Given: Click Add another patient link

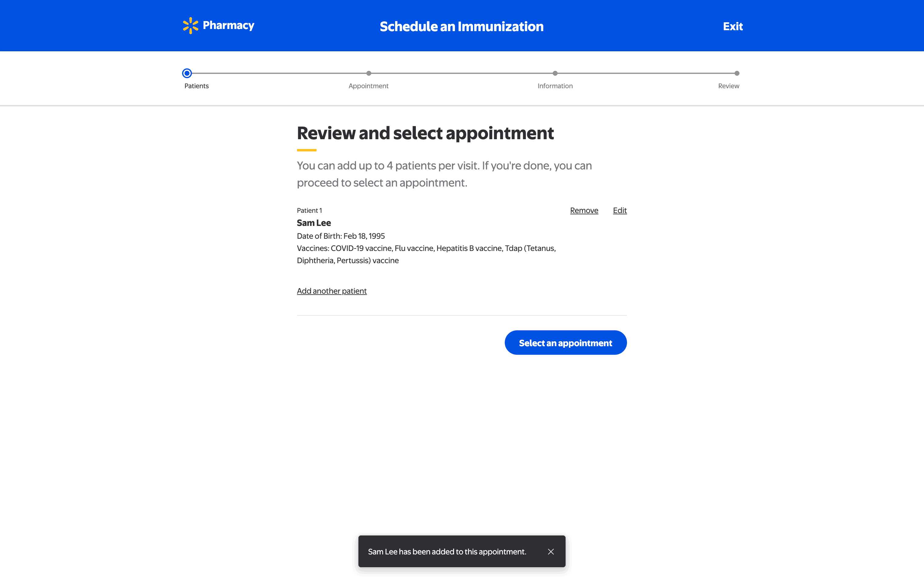Looking at the screenshot, I should pyautogui.click(x=332, y=291).
